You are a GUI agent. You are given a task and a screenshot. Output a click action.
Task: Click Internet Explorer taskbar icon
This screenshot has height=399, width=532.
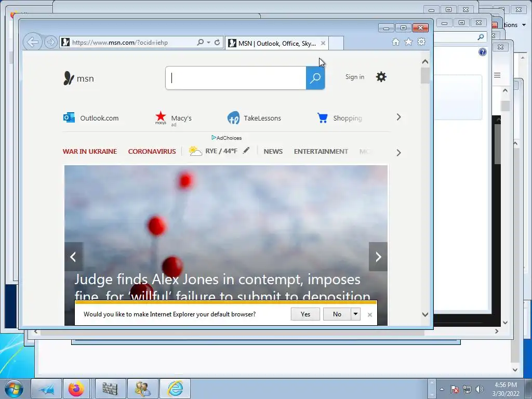click(x=175, y=389)
